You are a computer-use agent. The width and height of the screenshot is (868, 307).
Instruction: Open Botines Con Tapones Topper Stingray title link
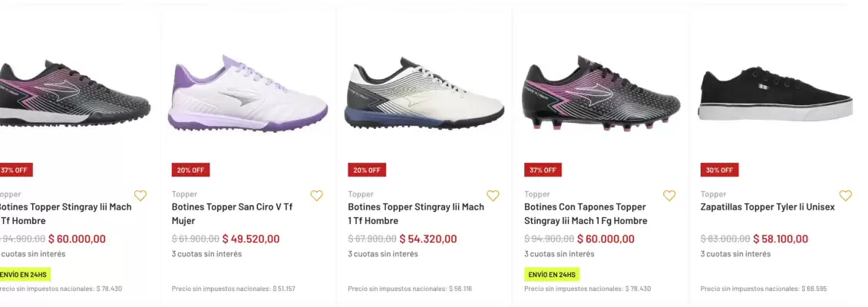coord(585,213)
